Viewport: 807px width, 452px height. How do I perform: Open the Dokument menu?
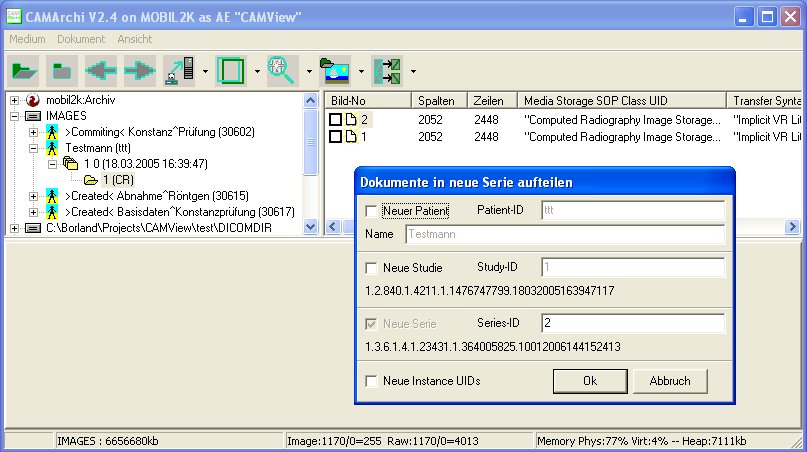point(81,39)
